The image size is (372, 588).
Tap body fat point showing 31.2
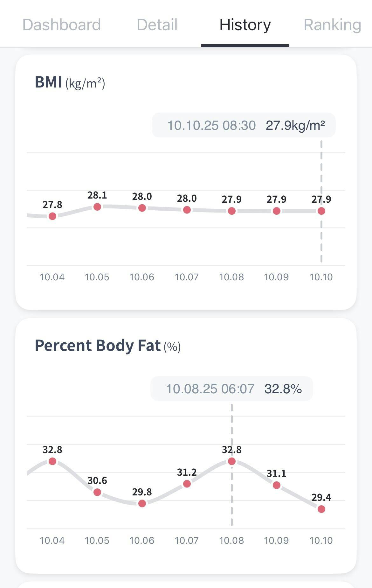pos(187,484)
